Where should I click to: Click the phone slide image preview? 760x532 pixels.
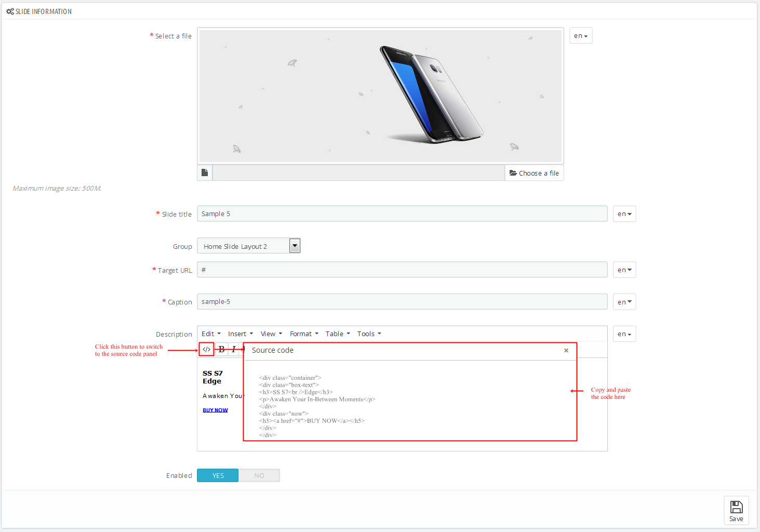pos(380,96)
